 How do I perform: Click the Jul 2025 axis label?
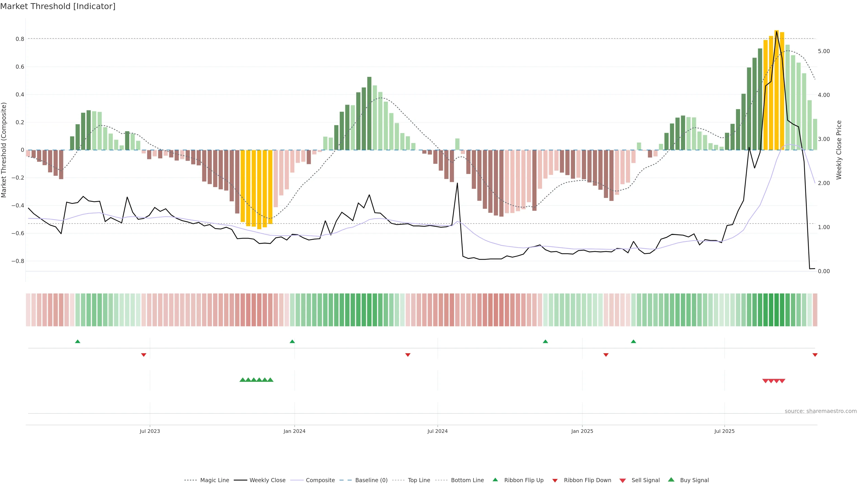click(x=724, y=431)
